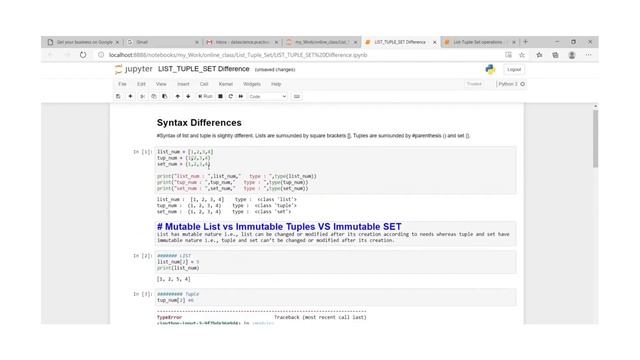Click the In [3] tuple code cell

click(336, 297)
